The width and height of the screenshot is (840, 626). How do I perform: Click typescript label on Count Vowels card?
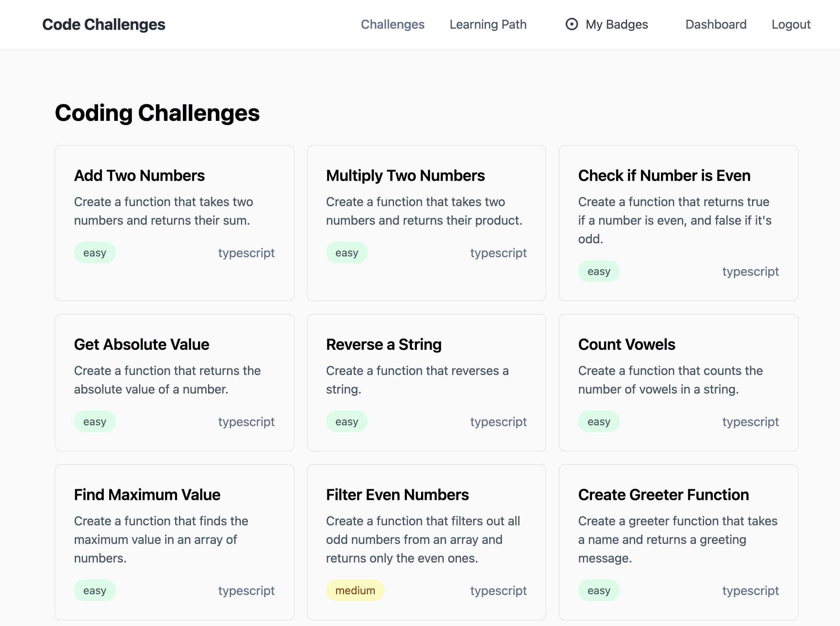[x=750, y=421]
